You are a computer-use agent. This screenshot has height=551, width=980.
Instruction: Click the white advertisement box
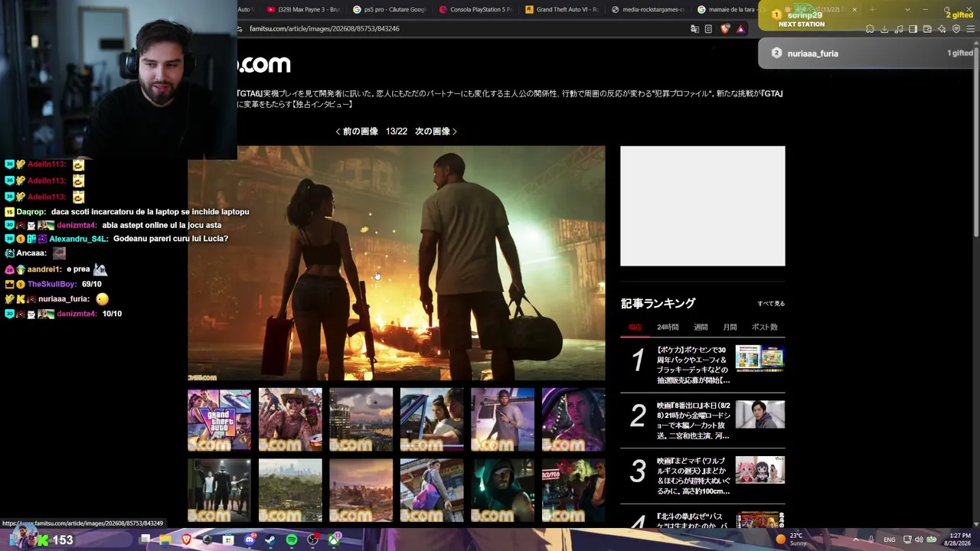tap(703, 206)
